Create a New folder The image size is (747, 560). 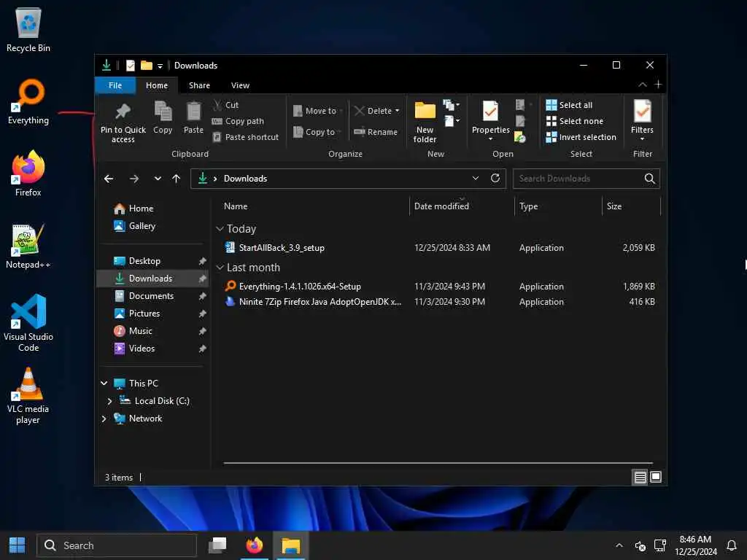[425, 122]
